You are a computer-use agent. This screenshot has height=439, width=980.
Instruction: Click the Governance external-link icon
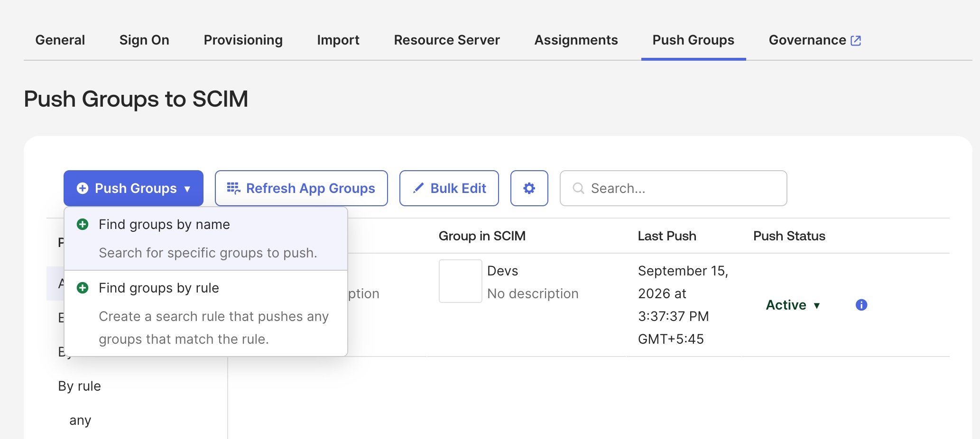[x=856, y=41]
